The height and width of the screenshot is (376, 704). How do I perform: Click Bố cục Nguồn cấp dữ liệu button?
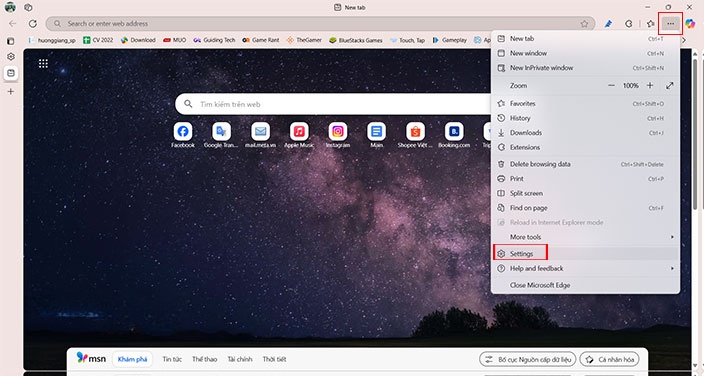(x=528, y=359)
